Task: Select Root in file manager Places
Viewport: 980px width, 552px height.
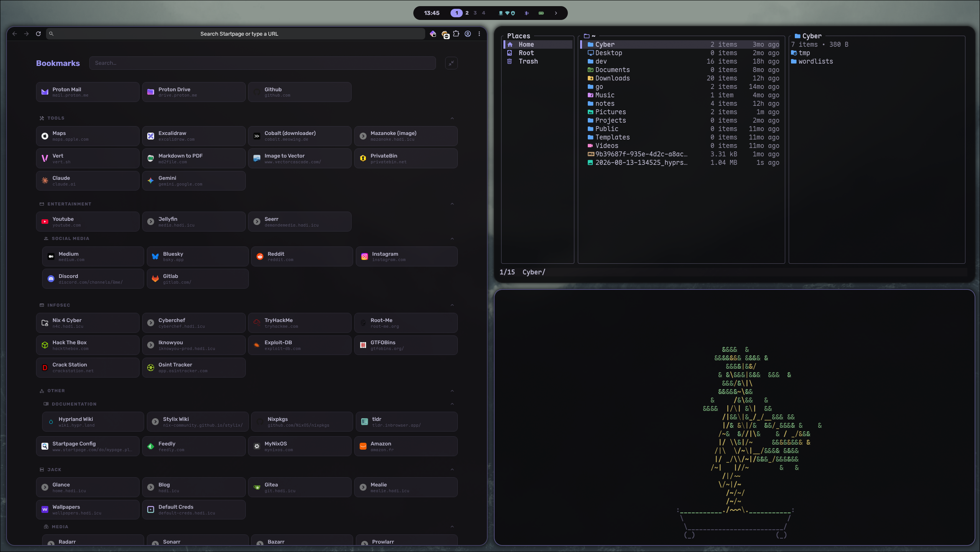Action: coord(538,53)
